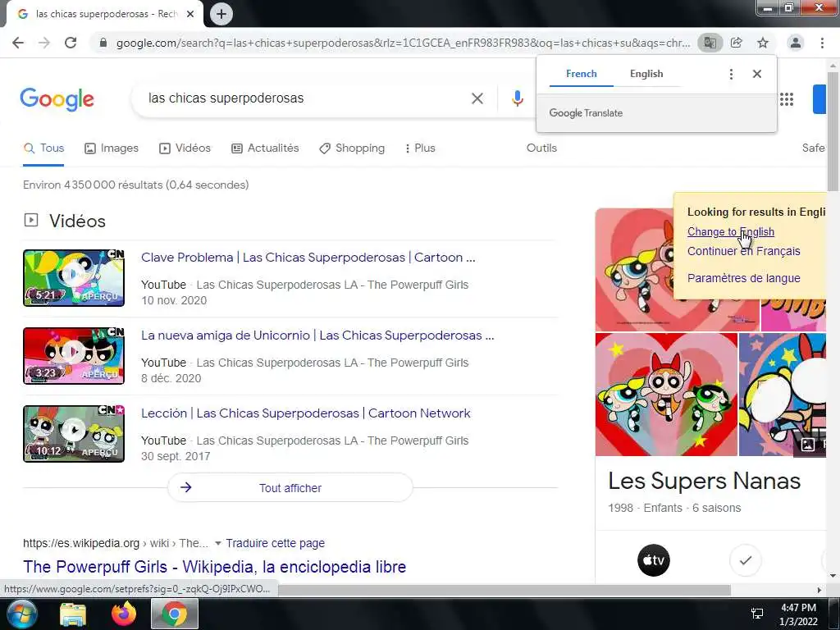Click the vertical page scrollbar thumb
Screen dimensions: 840x630
[833, 131]
